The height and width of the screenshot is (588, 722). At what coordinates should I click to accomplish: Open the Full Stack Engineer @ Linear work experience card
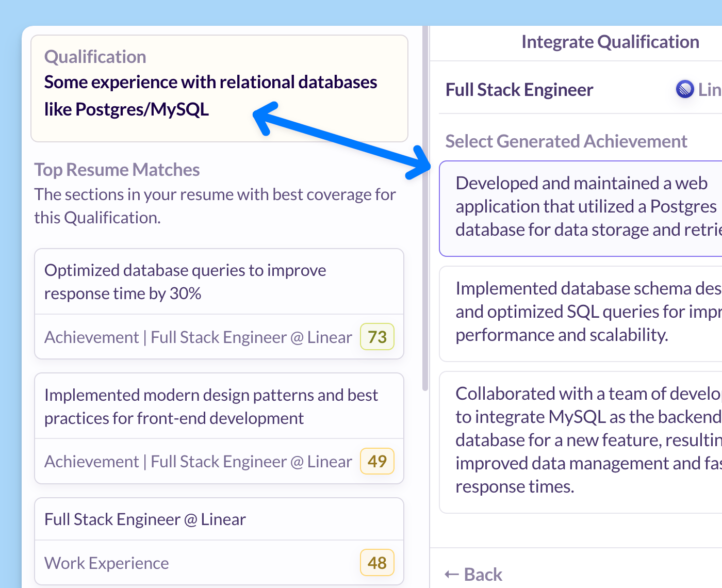[219, 541]
